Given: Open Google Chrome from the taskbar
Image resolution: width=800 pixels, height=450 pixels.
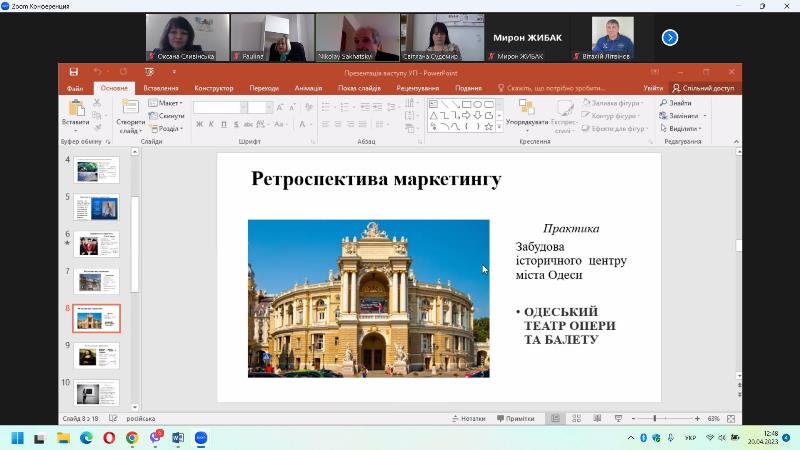Looking at the screenshot, I should 132,438.
